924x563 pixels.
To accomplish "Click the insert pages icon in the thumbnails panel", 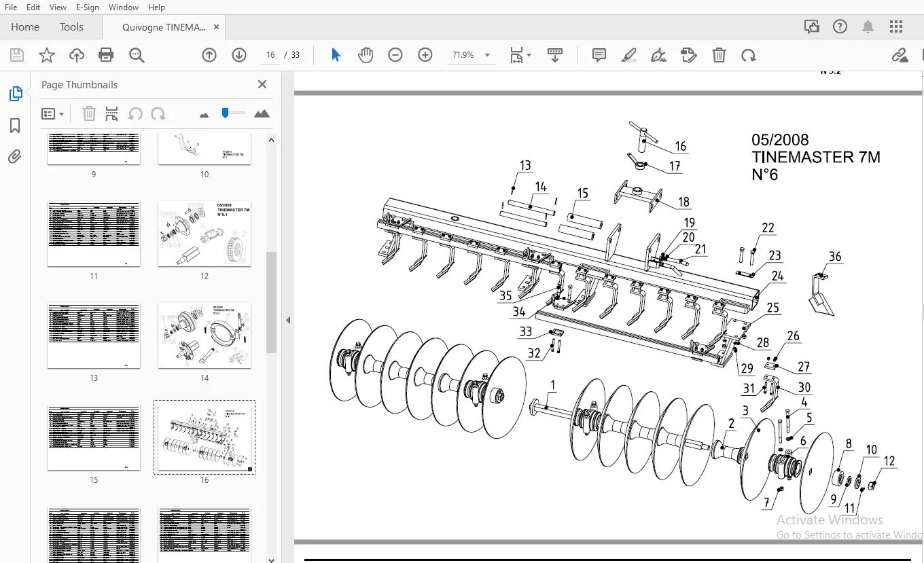I will coord(112,113).
